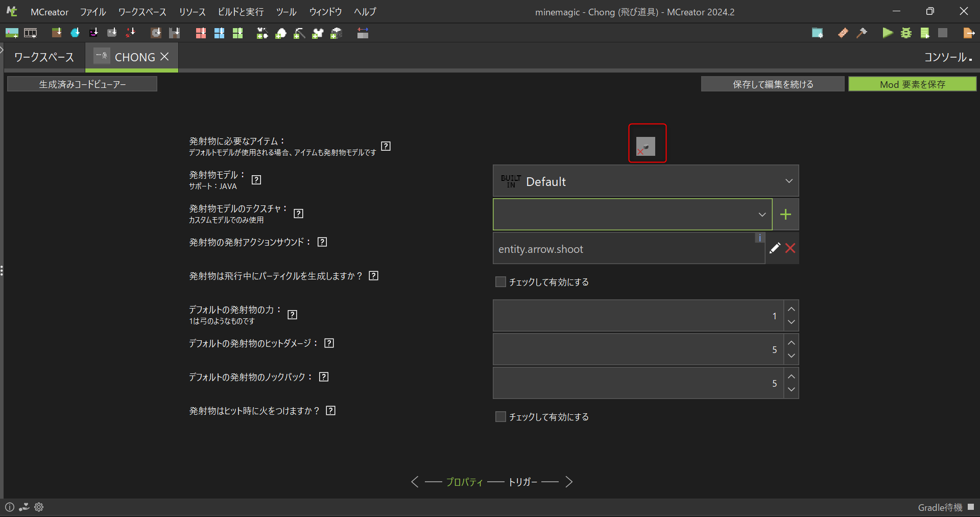The image size is (980, 517).
Task: Click the import block texture icon
Action: pos(57,33)
